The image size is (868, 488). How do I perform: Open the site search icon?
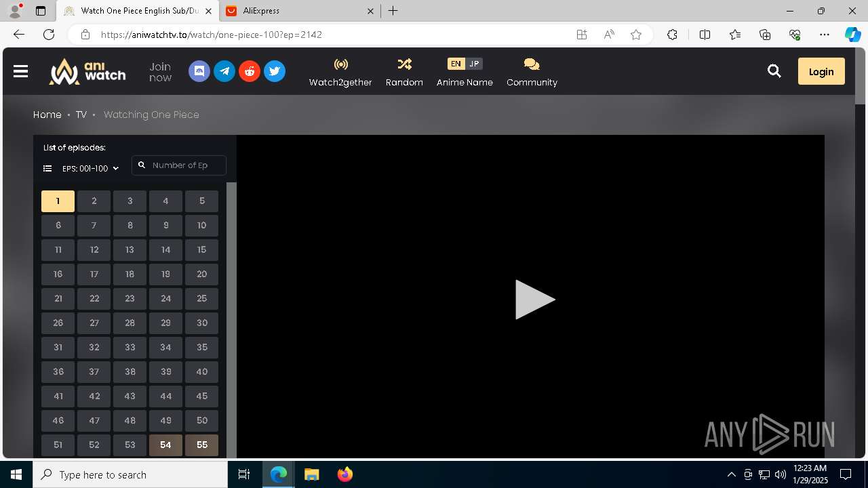[x=774, y=71]
